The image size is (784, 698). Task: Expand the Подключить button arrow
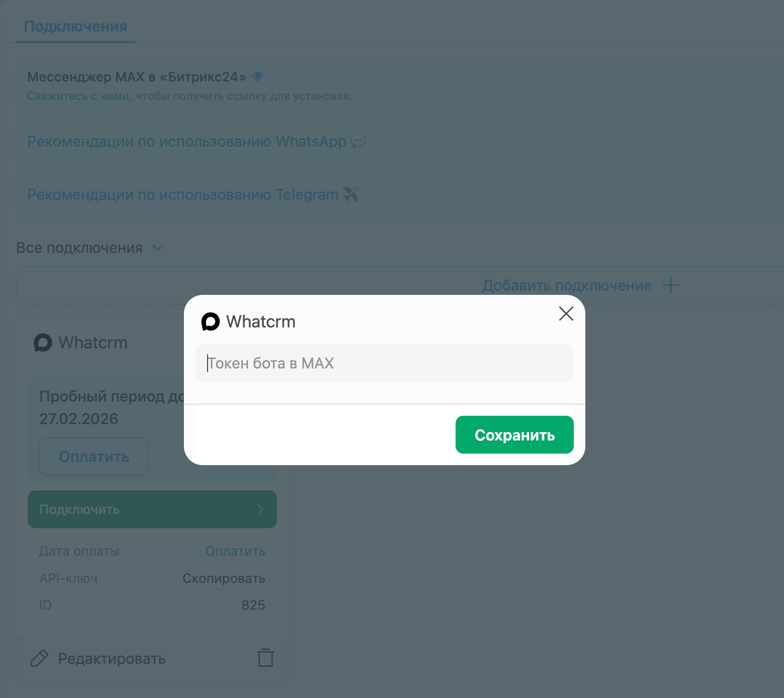pyautogui.click(x=260, y=509)
